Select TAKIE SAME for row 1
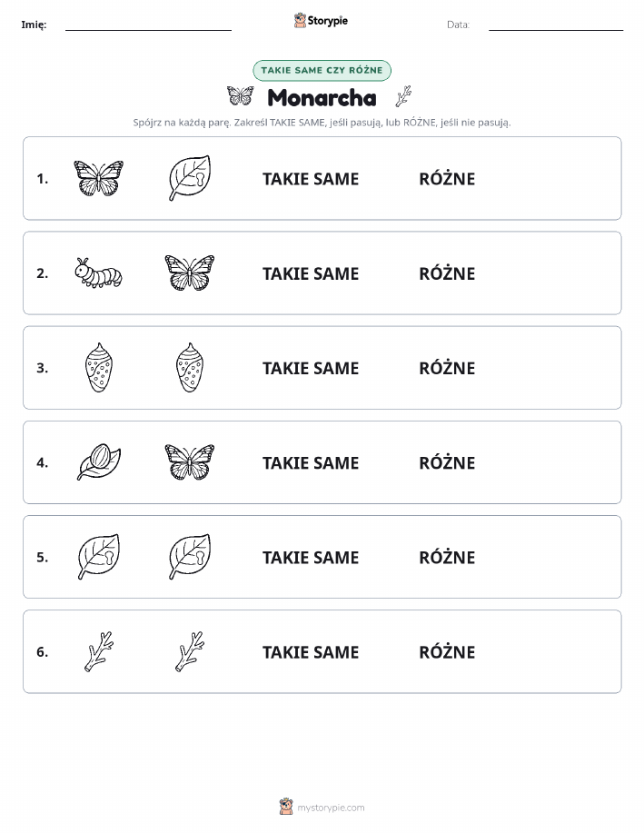Image resolution: width=644 pixels, height=833 pixels. (311, 179)
